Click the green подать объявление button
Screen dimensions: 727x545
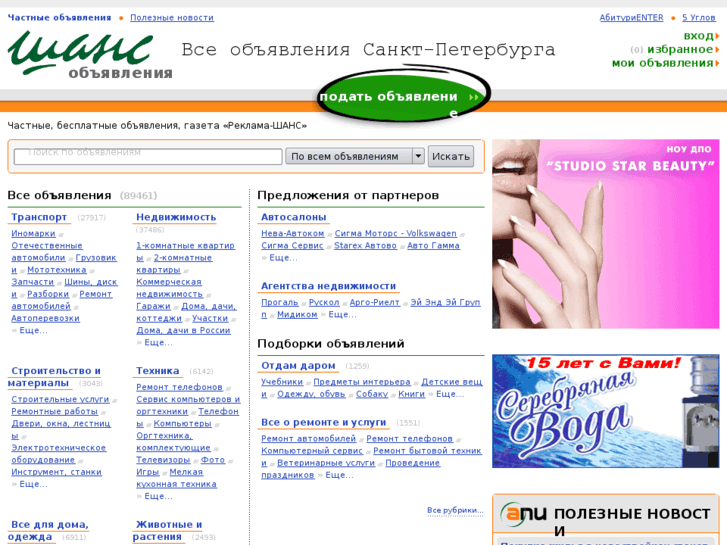403,96
